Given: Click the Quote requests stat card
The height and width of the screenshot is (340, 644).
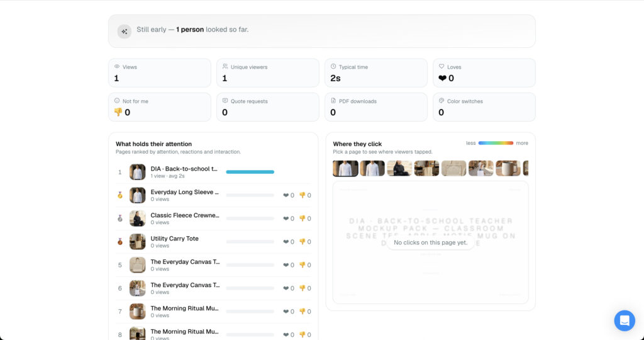Looking at the screenshot, I should (x=268, y=107).
